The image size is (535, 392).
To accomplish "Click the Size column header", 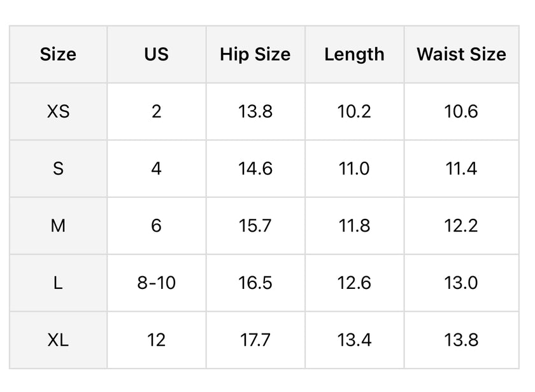I will (58, 54).
